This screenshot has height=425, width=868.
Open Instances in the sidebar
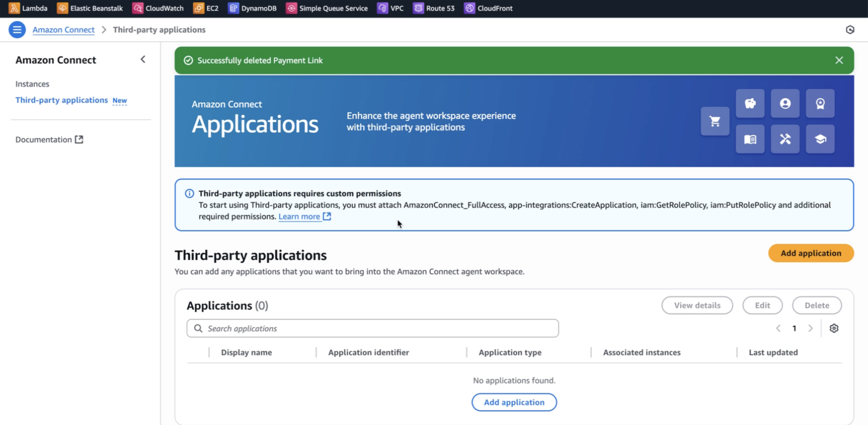coord(32,84)
